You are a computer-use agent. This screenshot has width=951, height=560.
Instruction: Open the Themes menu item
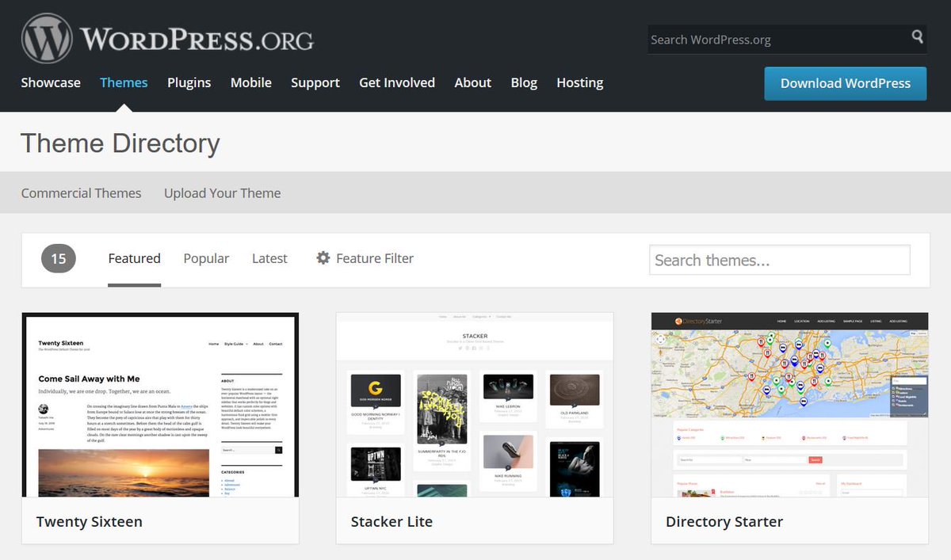124,82
